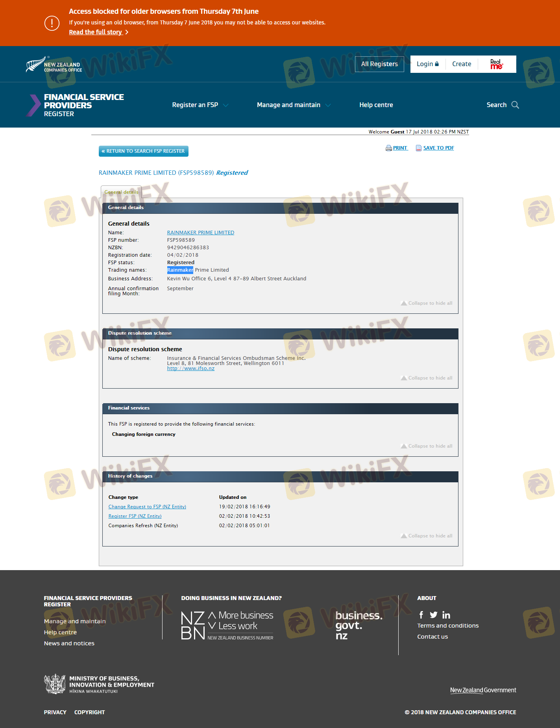Collapse the General details section
Image resolution: width=560 pixels, height=728 pixels.
427,303
